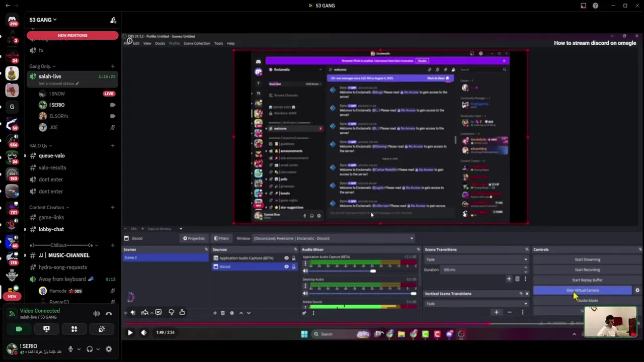Collapse the Gang Only category
This screenshot has width=644, height=362.
click(42, 66)
